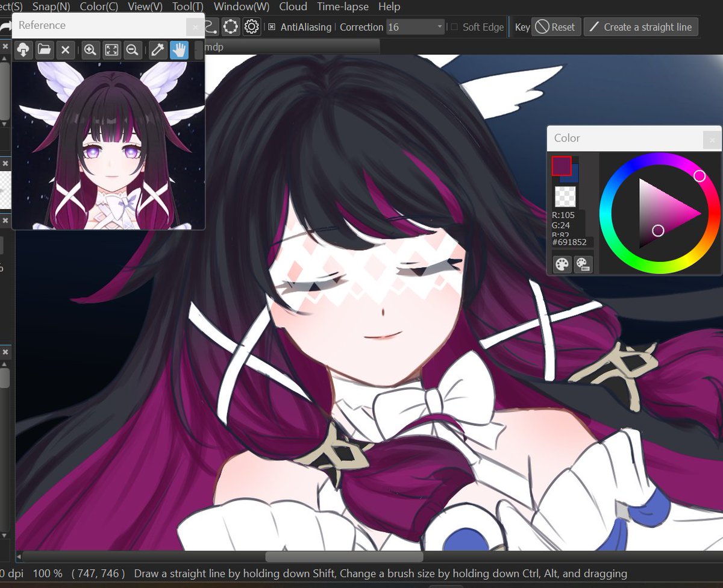
Task: Click the horizontal canvas scrollbar thumb
Action: point(344,557)
